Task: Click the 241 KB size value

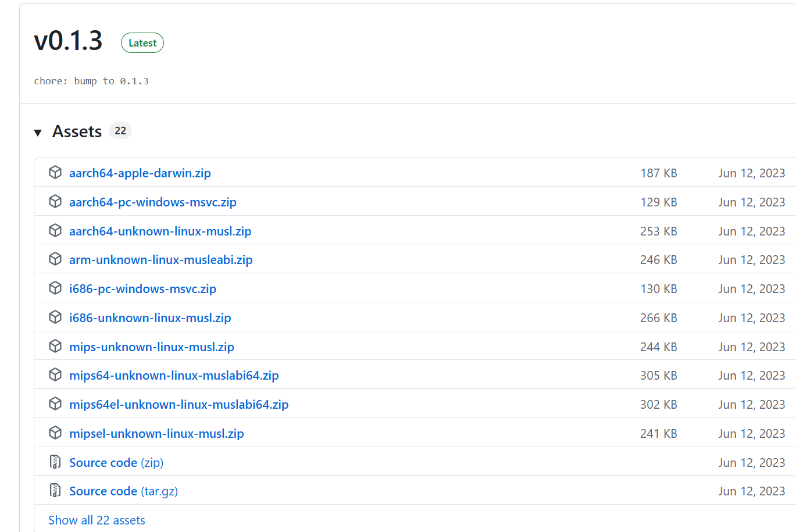Action: pyautogui.click(x=659, y=434)
